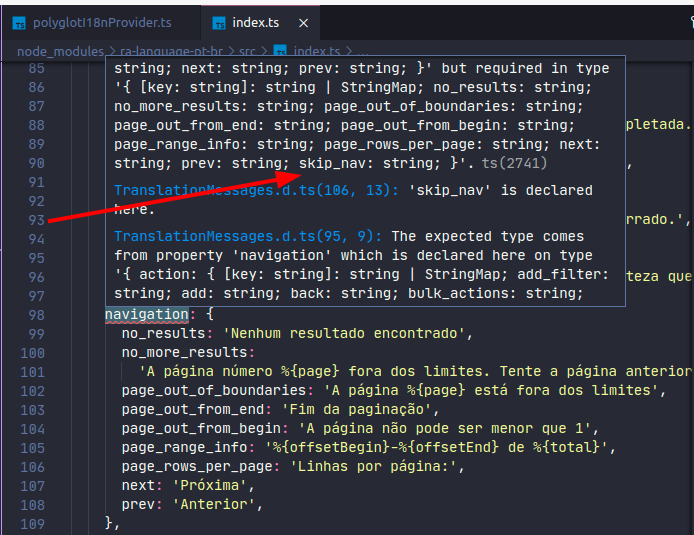This screenshot has width=694, height=535.
Task: Click line number 99 in gutter
Action: tap(36, 334)
